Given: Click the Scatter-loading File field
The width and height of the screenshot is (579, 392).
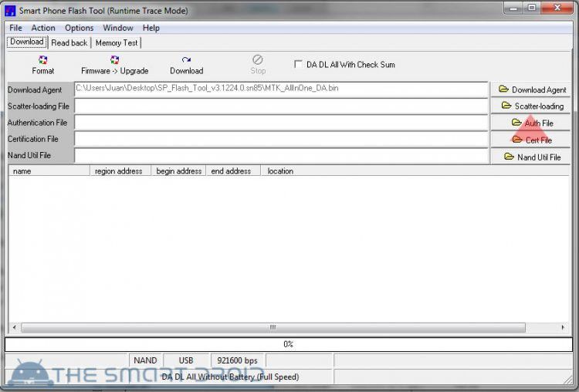Looking at the screenshot, I should tap(281, 106).
